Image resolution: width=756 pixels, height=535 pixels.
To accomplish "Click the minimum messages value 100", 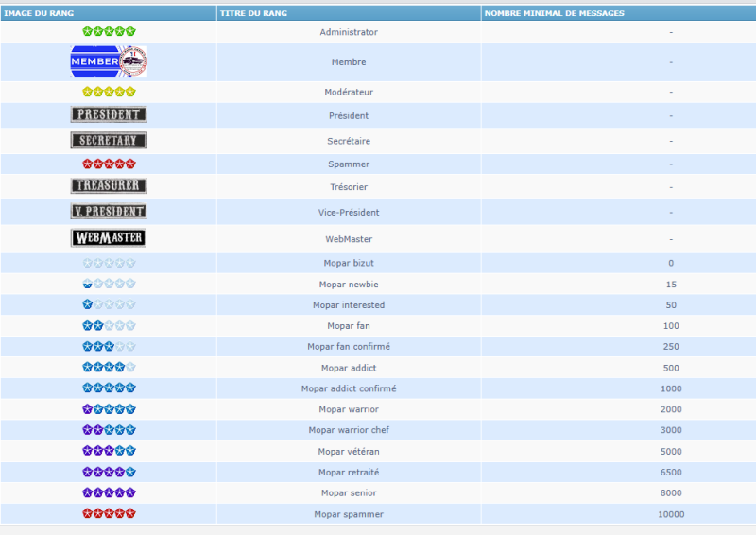I will (x=671, y=326).
